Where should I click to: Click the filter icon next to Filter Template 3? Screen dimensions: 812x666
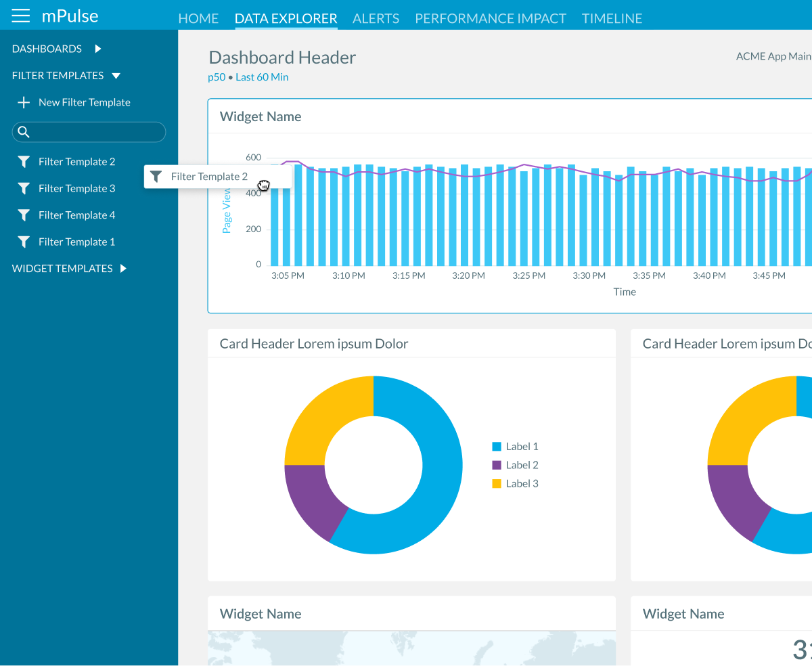(23, 188)
